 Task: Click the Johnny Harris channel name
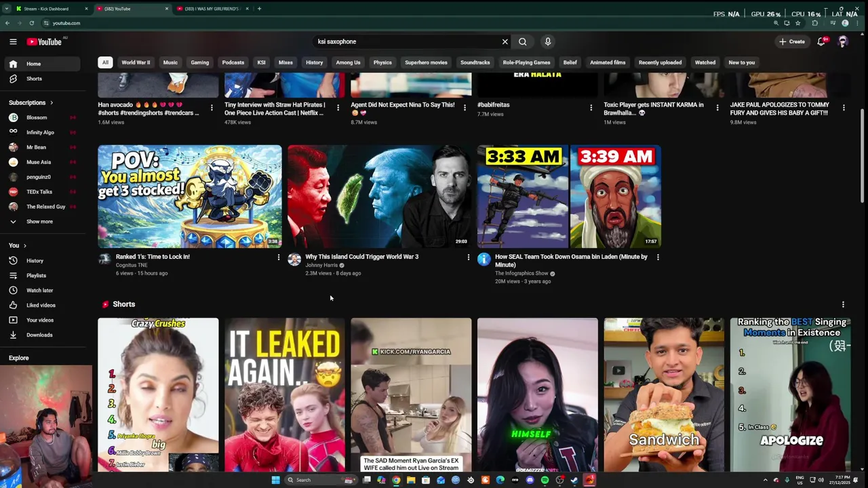[321, 265]
